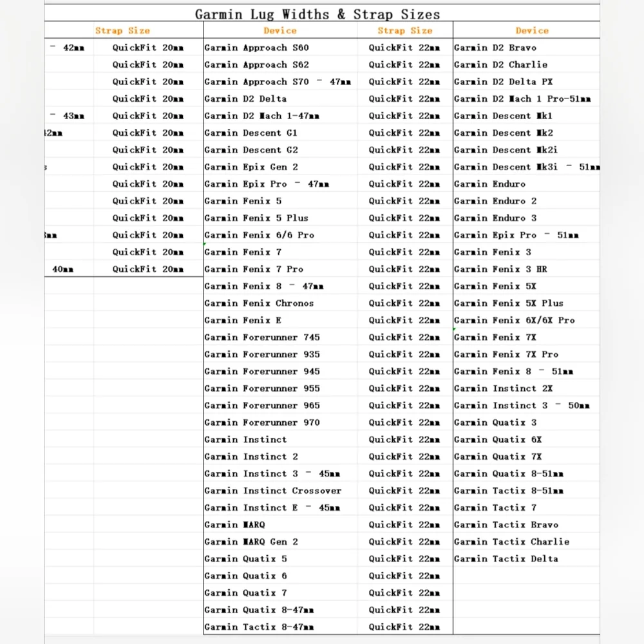
Task: Click the "Strap Size" header above the QuickFit 22mm column
Action: point(405,30)
